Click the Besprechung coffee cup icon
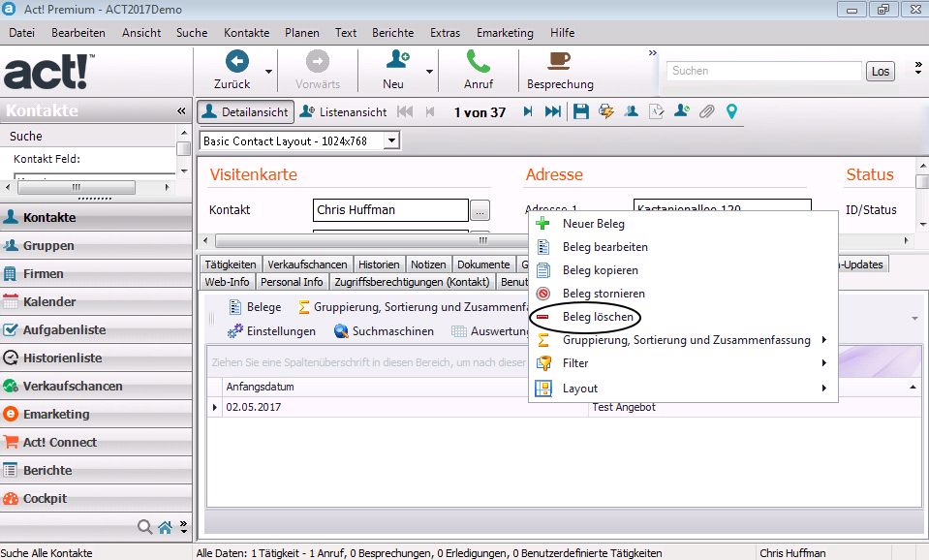Screen dimensions: 929x560 (559, 60)
